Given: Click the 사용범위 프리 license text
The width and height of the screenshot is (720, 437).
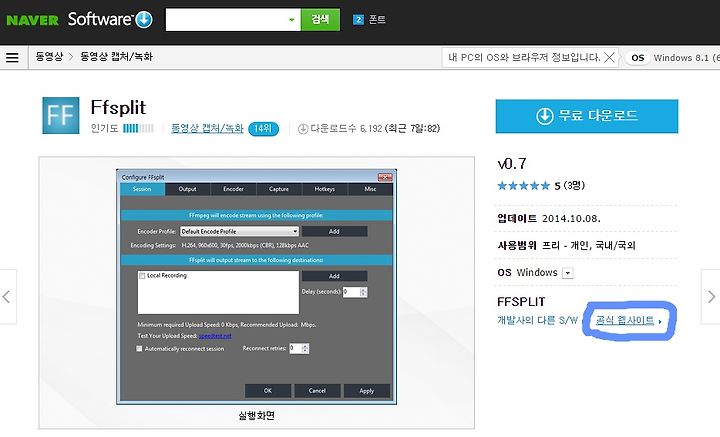Looking at the screenshot, I should pyautogui.click(x=566, y=246).
